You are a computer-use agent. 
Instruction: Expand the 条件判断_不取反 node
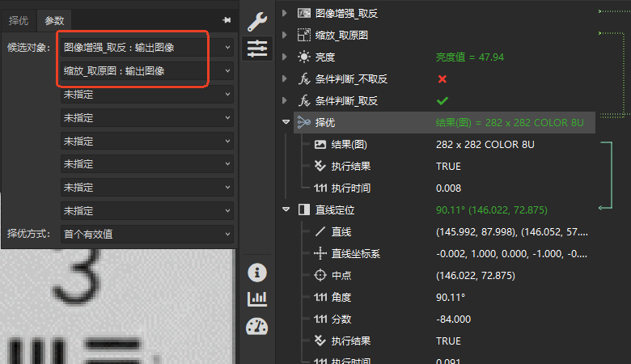click(285, 78)
